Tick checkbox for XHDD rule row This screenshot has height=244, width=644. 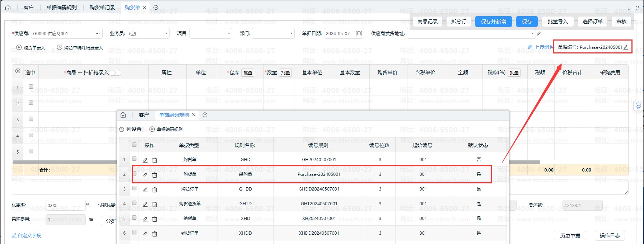tap(134, 232)
